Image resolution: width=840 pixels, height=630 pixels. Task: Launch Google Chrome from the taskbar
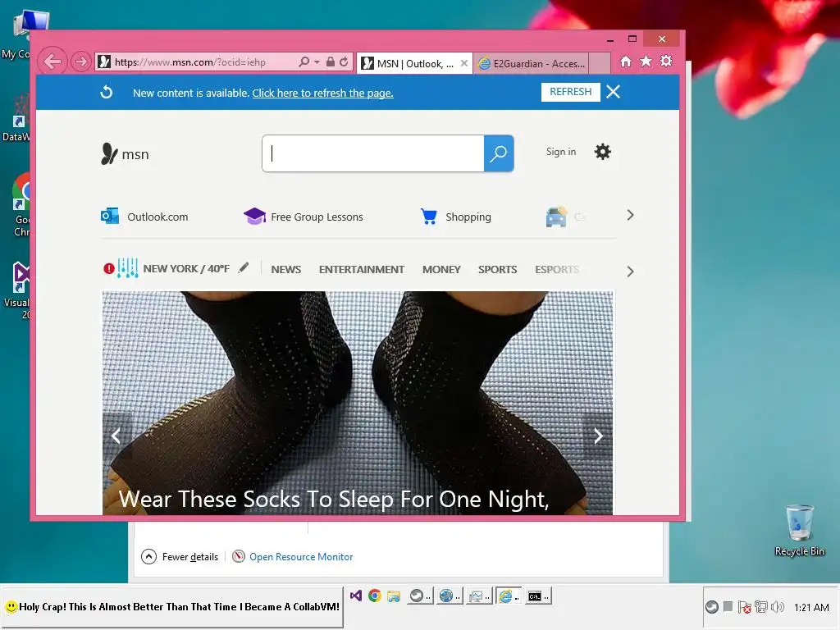(x=374, y=596)
